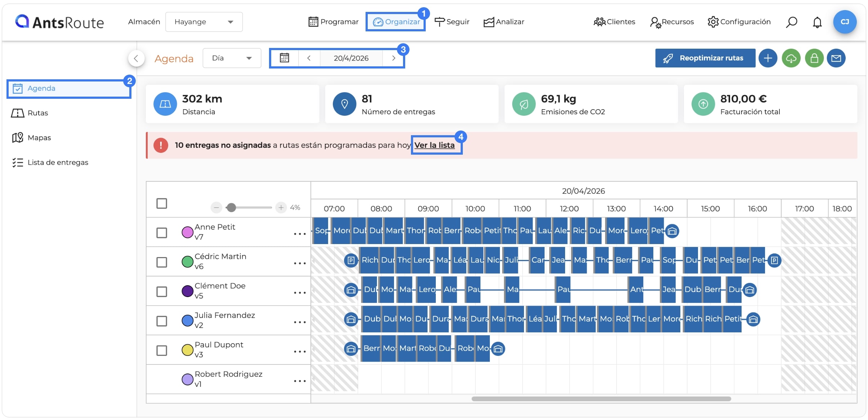This screenshot has width=868, height=420.
Task: Click the zoom in plus button
Action: pyautogui.click(x=281, y=207)
